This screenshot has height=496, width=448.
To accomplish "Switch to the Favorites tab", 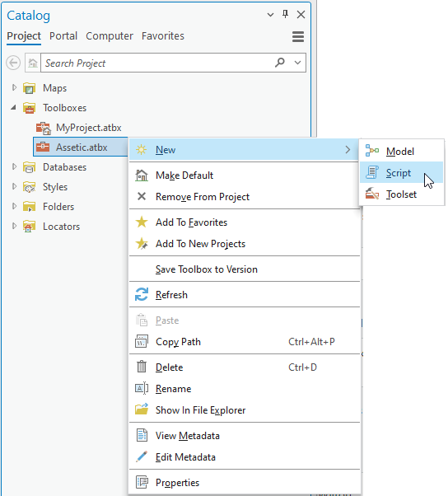I will tap(163, 36).
